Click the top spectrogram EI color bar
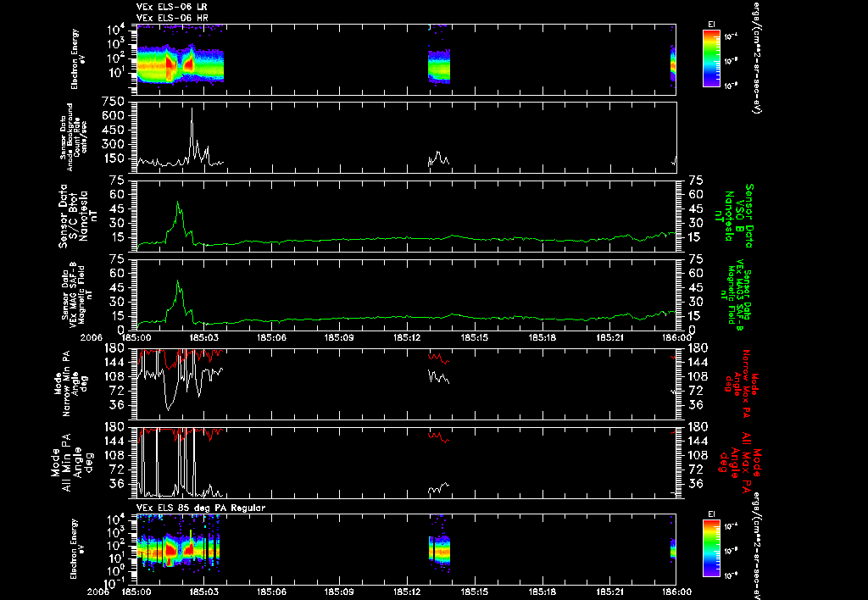868x600 pixels. pyautogui.click(x=711, y=58)
